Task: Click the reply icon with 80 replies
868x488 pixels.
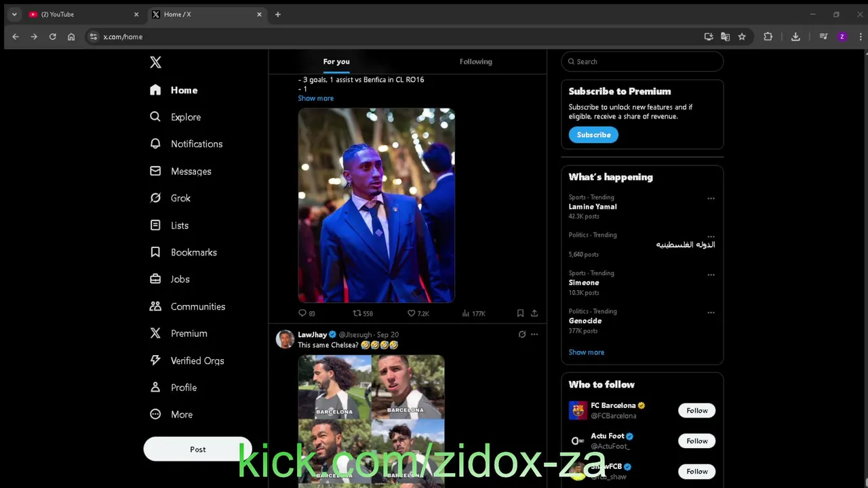Action: click(x=302, y=313)
